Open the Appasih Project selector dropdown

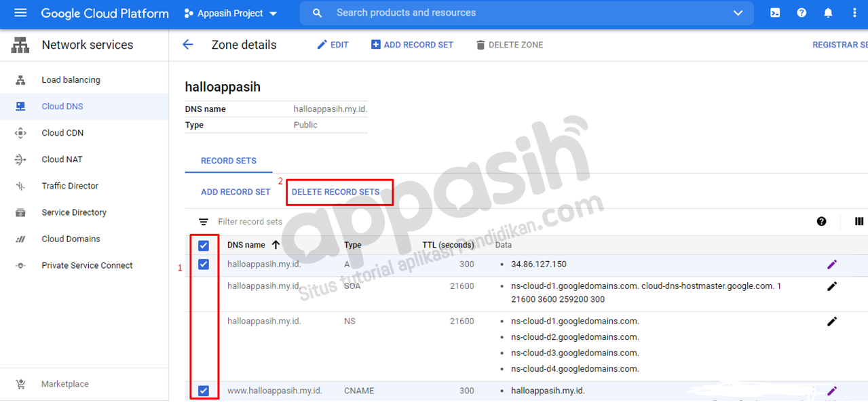(231, 14)
